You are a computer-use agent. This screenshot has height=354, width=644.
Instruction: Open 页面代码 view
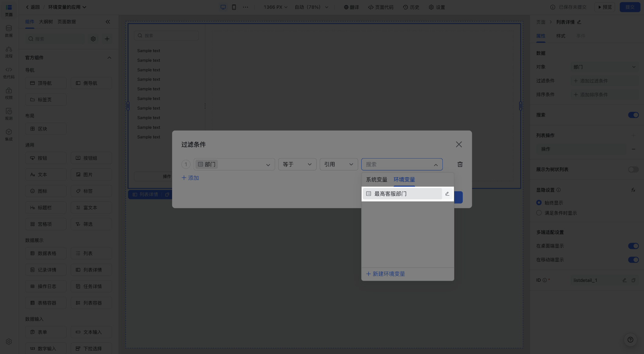pyautogui.click(x=381, y=7)
